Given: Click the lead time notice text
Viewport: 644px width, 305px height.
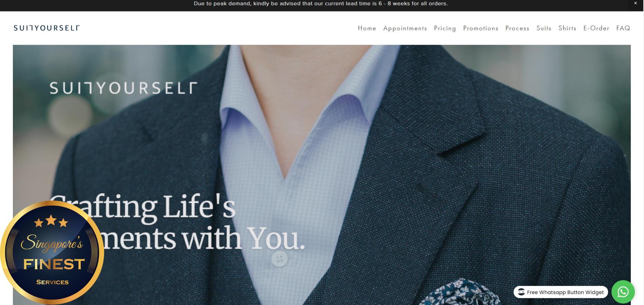Looking at the screenshot, I should click(x=321, y=3).
